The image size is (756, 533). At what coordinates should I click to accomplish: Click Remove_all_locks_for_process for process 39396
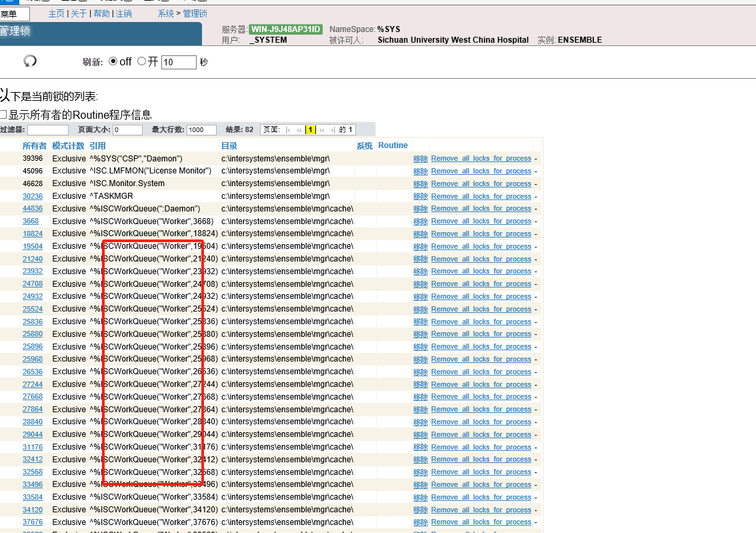point(481,158)
